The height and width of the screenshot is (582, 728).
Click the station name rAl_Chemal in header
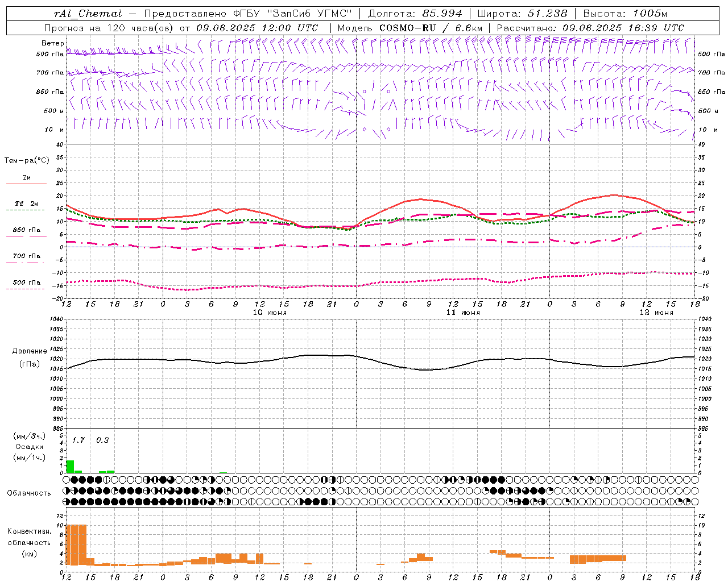[88, 14]
